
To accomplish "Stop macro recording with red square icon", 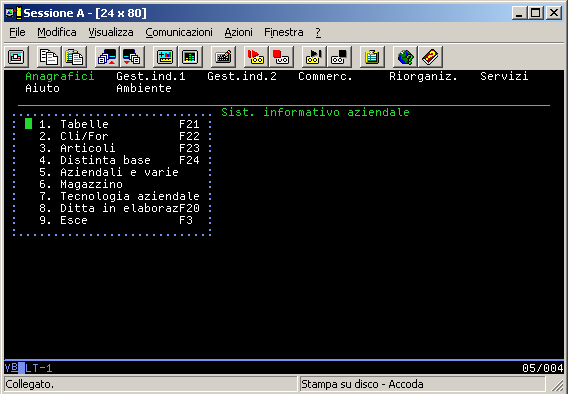I will pyautogui.click(x=281, y=57).
